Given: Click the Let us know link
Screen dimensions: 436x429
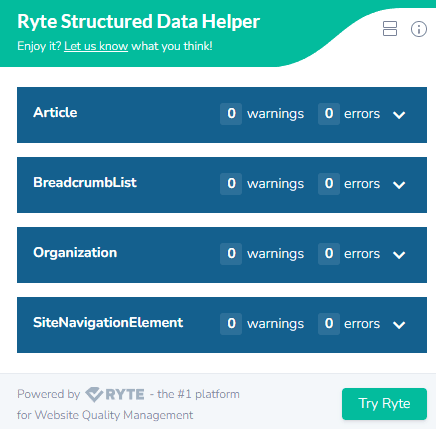Looking at the screenshot, I should (96, 46).
